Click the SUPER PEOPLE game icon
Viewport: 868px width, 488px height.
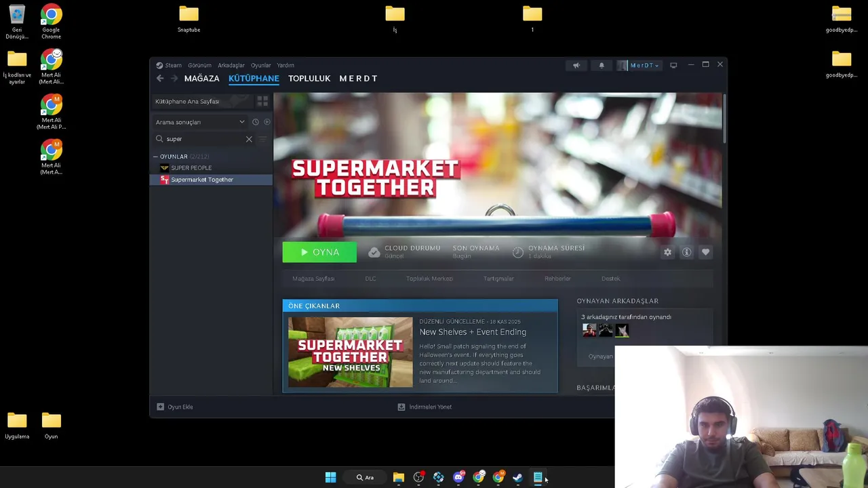coord(164,168)
